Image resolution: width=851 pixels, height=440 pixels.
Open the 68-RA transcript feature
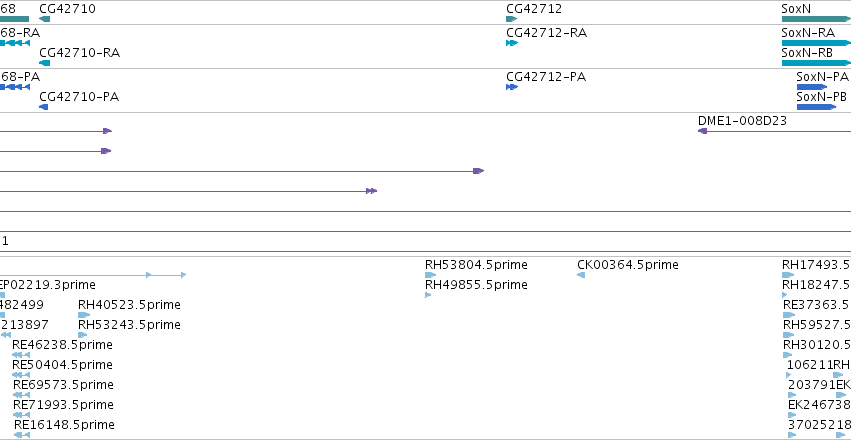pos(15,43)
